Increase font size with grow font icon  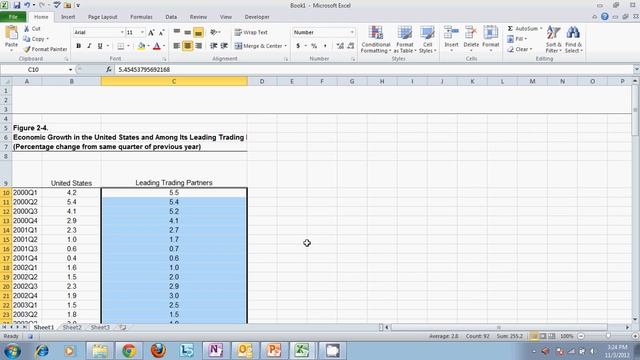[x=151, y=32]
